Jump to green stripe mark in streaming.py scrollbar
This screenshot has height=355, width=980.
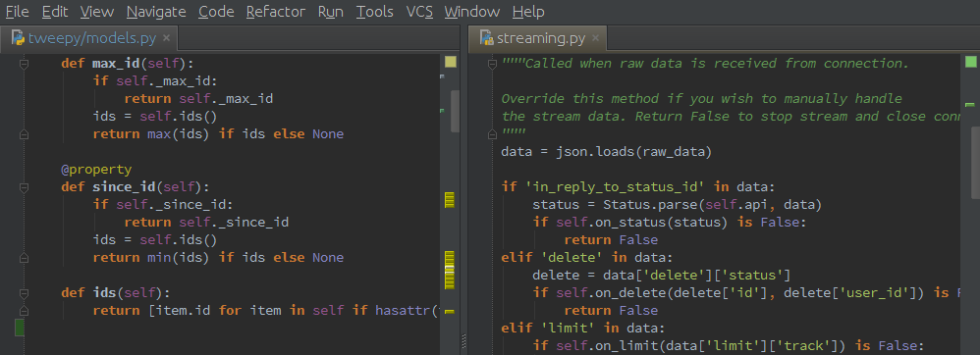point(970,105)
